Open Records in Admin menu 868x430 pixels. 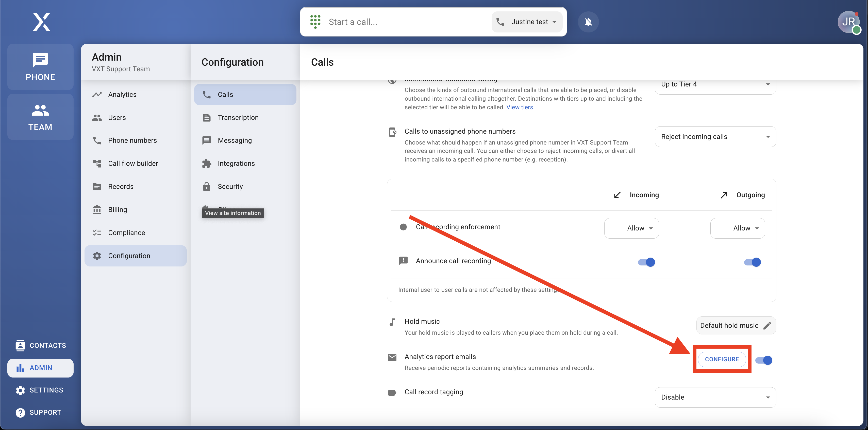tap(136, 187)
